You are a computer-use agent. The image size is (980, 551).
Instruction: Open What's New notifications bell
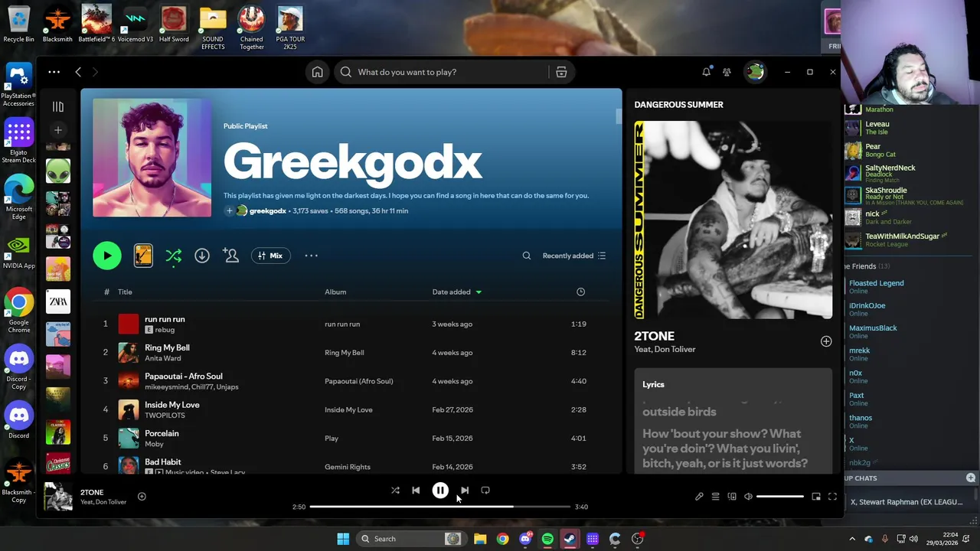point(706,72)
